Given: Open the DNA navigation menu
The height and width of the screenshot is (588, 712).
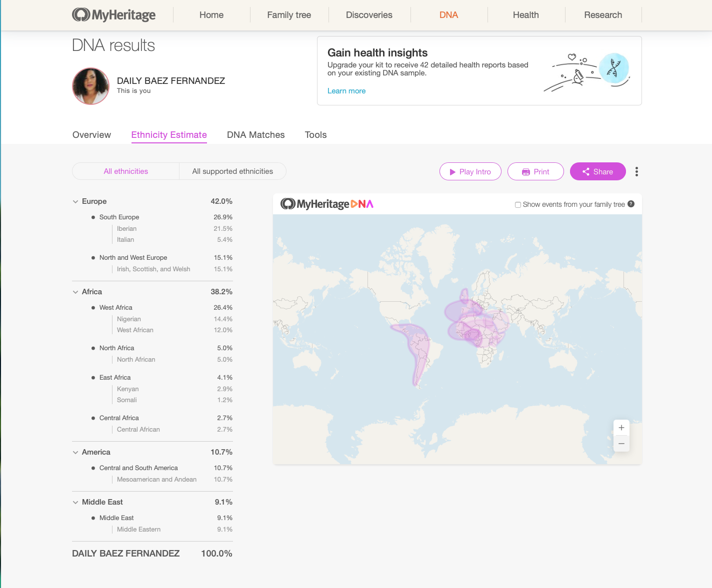Looking at the screenshot, I should tap(448, 15).
